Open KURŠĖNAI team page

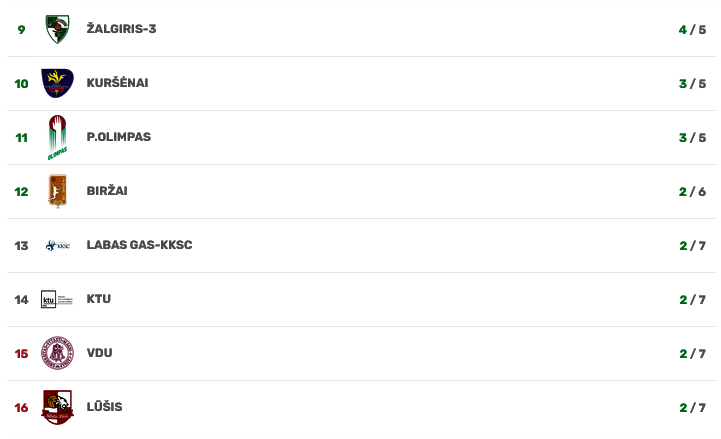coord(117,83)
